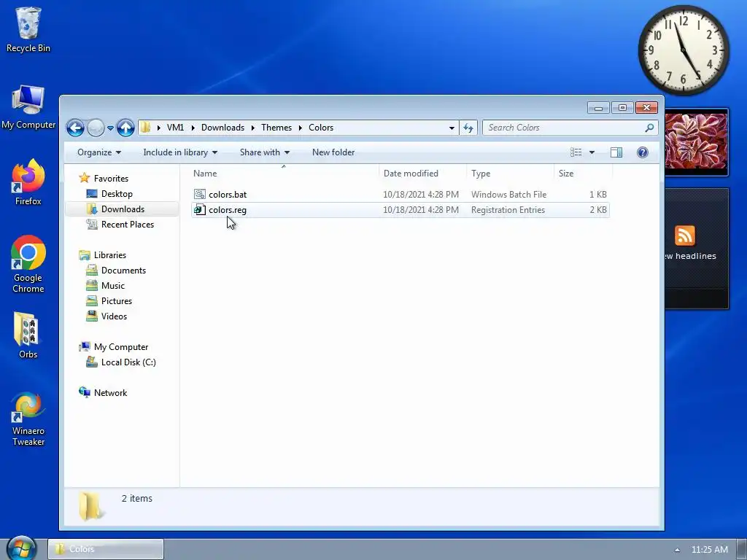Sort by Date modified column
The height and width of the screenshot is (560, 747).
coord(422,174)
